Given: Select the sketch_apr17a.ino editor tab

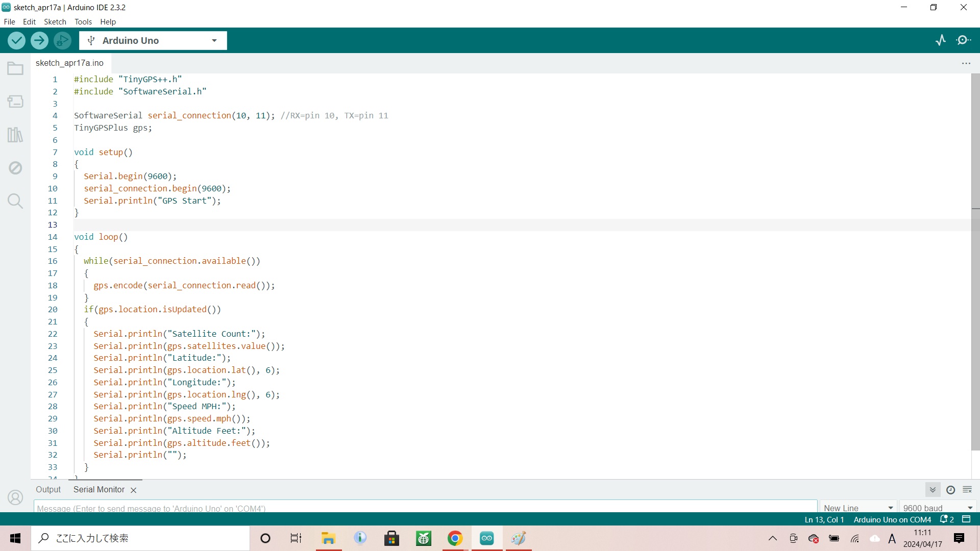Looking at the screenshot, I should tap(69, 63).
